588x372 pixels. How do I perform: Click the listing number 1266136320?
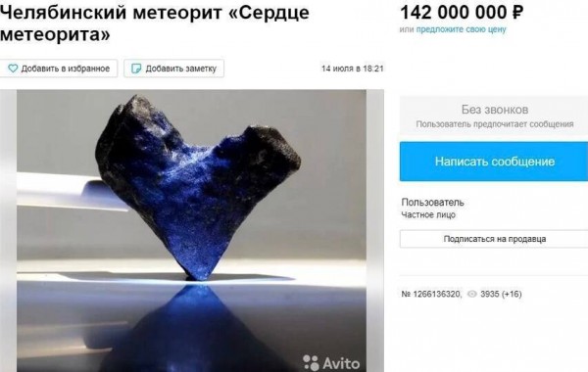point(431,294)
